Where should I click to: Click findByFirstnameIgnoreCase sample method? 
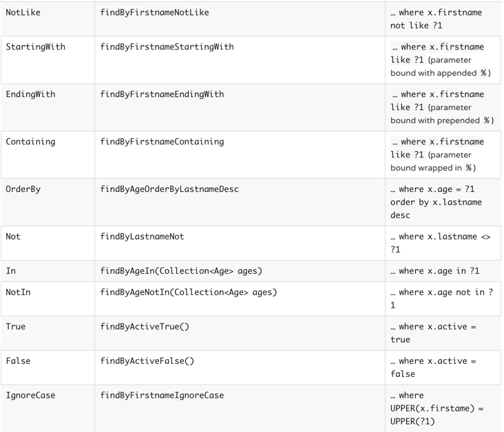tap(162, 396)
